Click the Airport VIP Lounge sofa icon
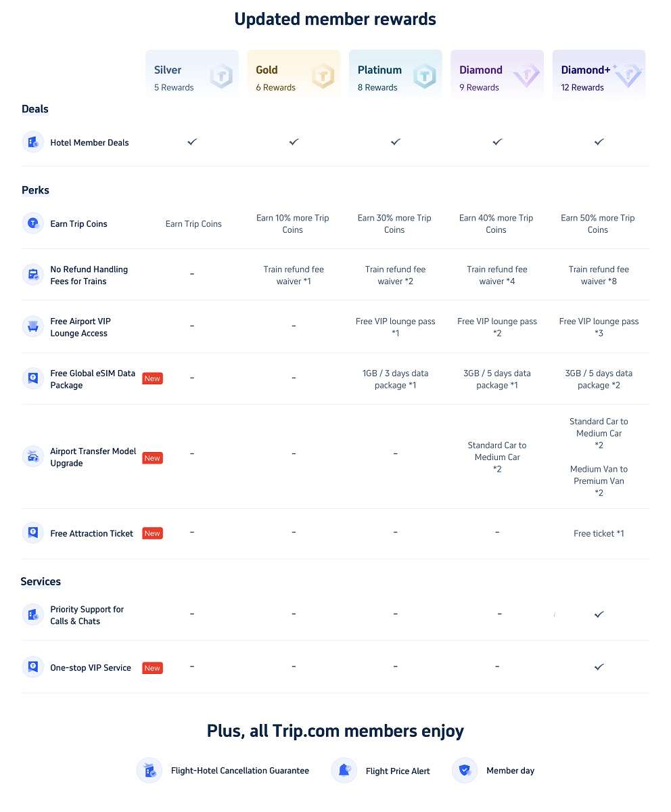 coord(32,327)
